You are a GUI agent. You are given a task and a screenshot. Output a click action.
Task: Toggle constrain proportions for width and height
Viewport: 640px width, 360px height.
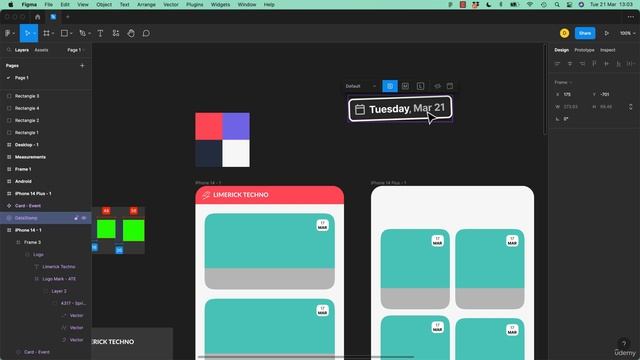(630, 107)
